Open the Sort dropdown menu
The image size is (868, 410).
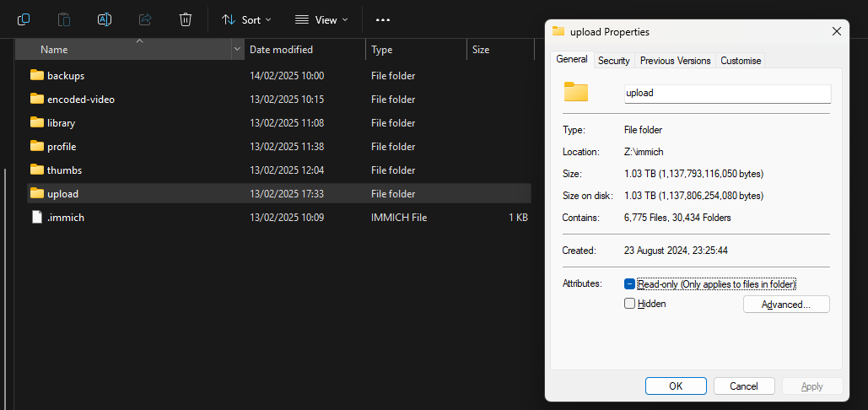tap(246, 19)
